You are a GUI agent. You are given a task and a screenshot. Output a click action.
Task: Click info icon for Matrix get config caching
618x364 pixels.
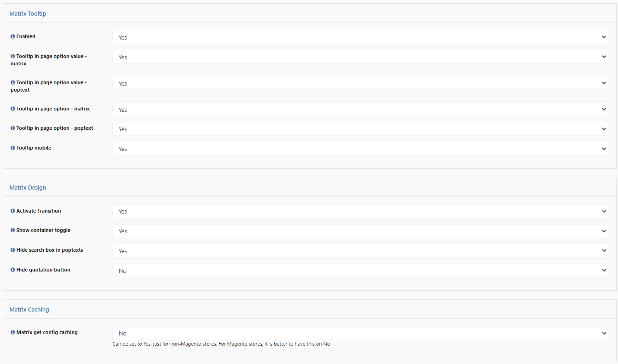[x=13, y=332]
